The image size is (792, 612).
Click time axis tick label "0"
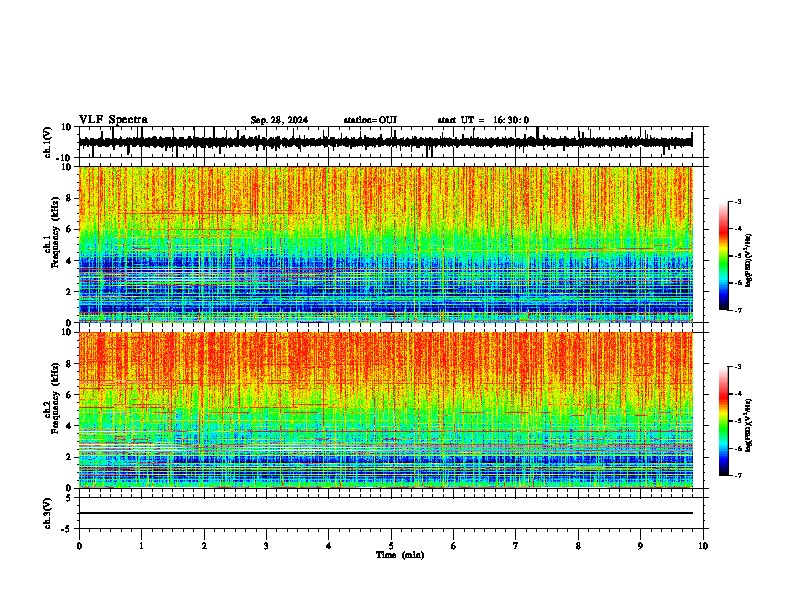click(x=79, y=546)
